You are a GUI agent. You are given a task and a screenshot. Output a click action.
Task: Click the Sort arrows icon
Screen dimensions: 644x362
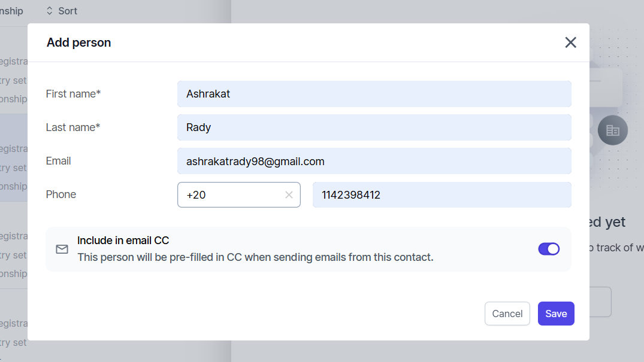[x=49, y=11]
